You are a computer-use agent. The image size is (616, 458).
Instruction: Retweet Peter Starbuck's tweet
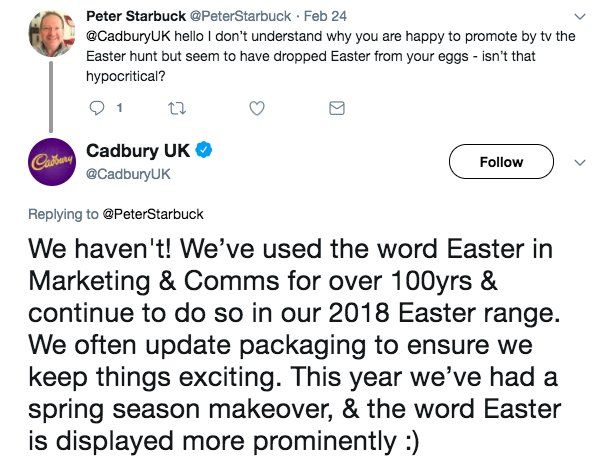(x=176, y=107)
